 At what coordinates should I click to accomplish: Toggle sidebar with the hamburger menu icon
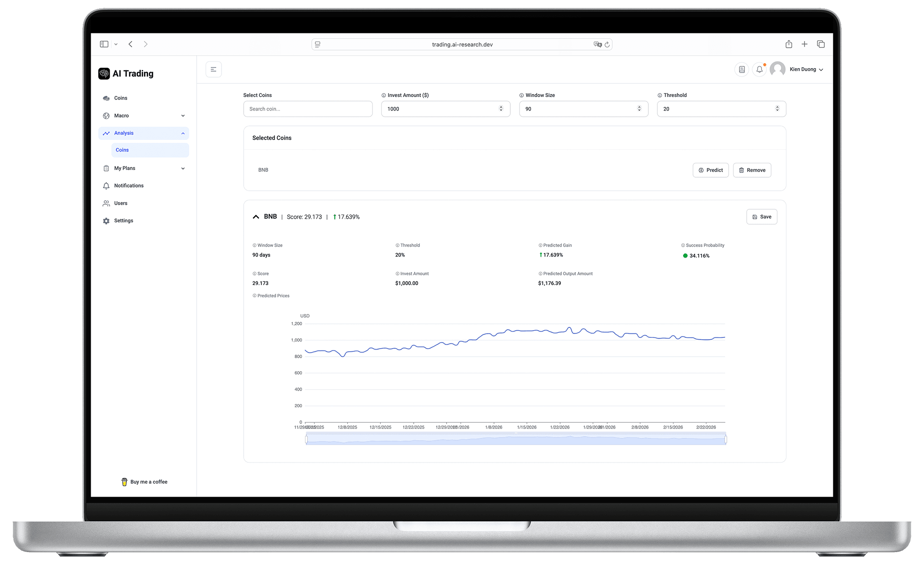tap(213, 69)
